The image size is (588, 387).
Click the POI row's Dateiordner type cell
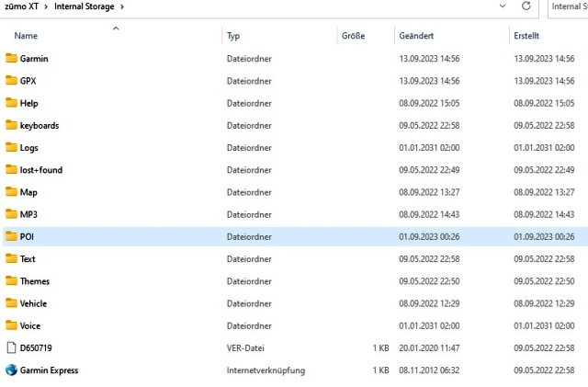pyautogui.click(x=249, y=237)
